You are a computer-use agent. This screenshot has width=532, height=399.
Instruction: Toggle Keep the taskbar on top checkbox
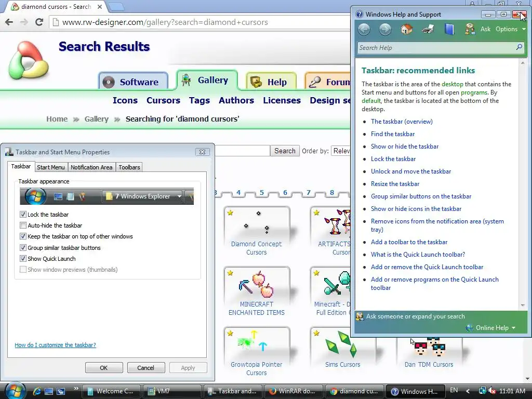[x=23, y=236]
